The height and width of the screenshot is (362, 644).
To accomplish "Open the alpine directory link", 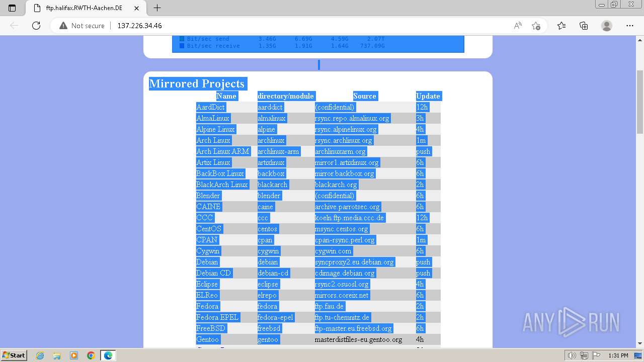I will [267, 129].
